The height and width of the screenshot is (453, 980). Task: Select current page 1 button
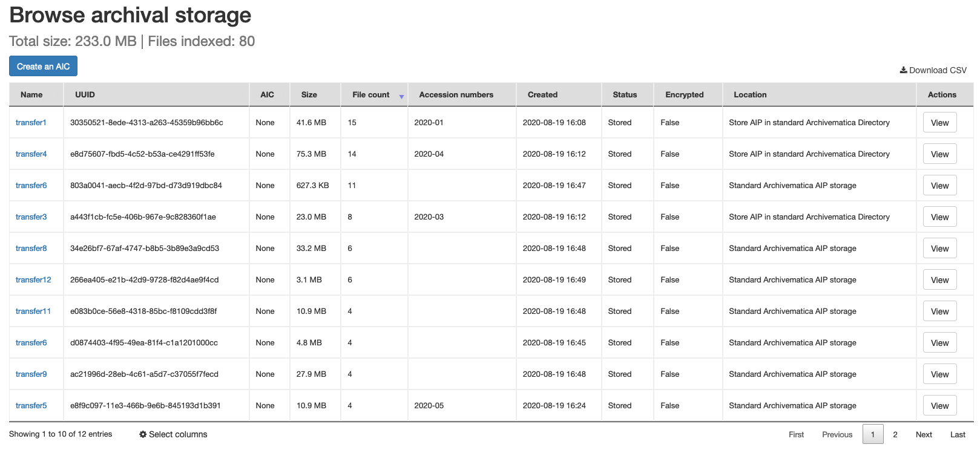[x=872, y=434]
